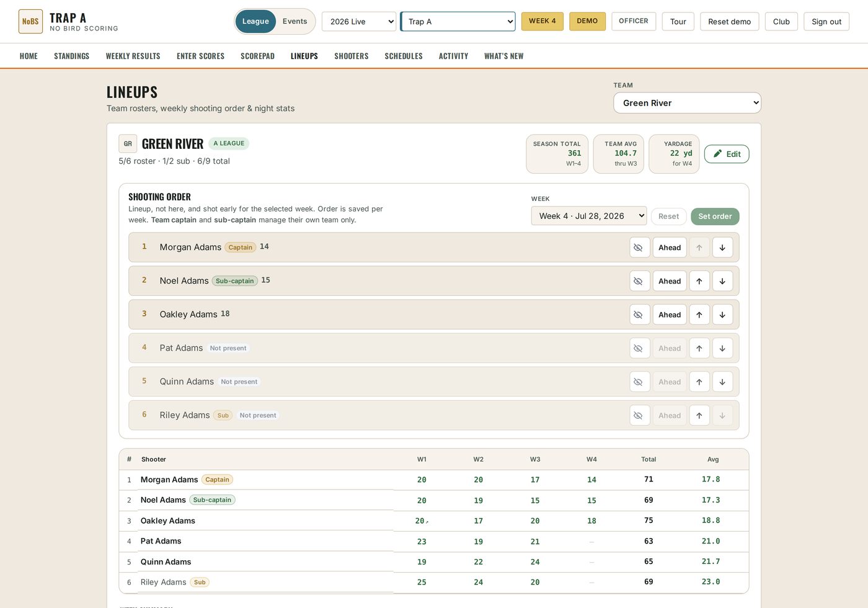
Task: Expand the Green River team selector
Action: tap(687, 103)
